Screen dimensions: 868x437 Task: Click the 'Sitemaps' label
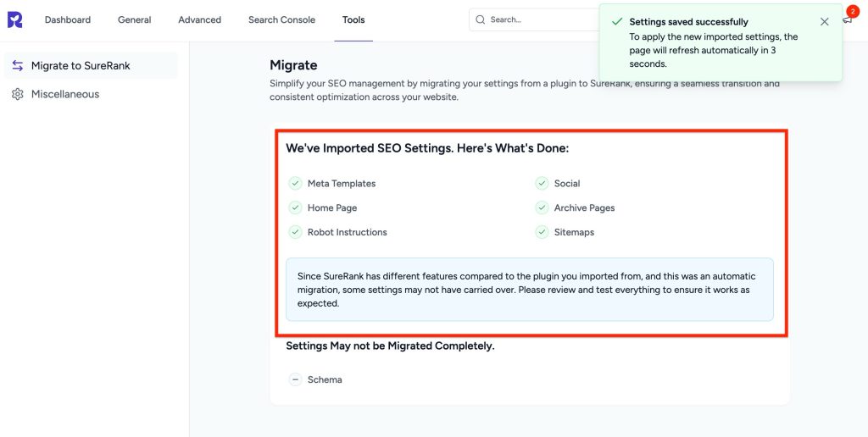pyautogui.click(x=574, y=232)
